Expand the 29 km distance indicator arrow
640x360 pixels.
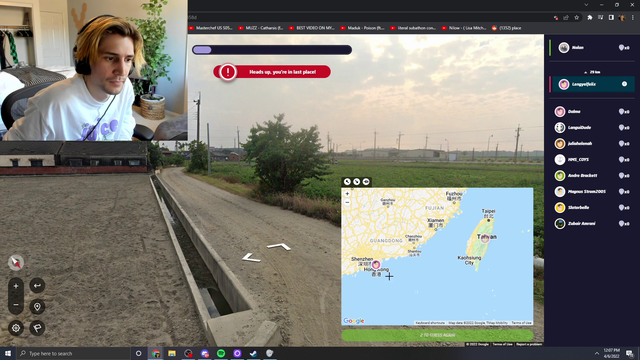click(586, 72)
